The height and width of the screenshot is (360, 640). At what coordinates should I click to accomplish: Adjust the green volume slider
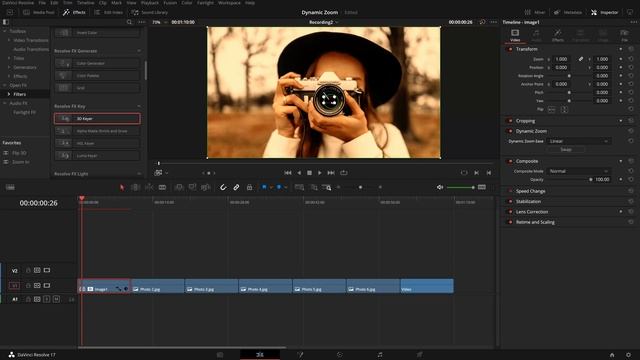tap(460, 187)
